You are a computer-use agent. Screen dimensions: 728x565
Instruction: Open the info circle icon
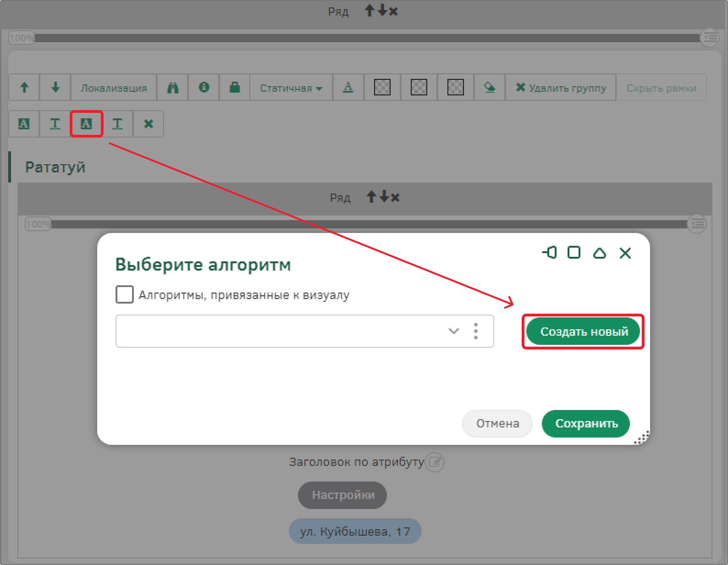pyautogui.click(x=204, y=87)
